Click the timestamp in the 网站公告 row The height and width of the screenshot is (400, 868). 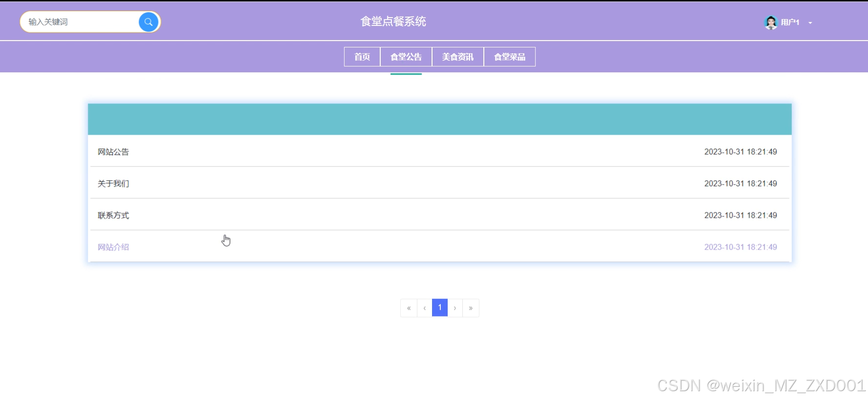[x=741, y=152]
